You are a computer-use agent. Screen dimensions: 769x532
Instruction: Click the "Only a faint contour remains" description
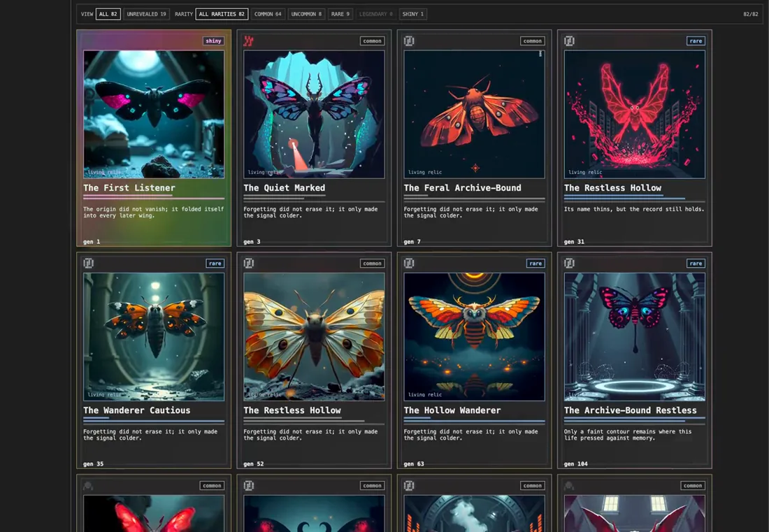coord(628,435)
